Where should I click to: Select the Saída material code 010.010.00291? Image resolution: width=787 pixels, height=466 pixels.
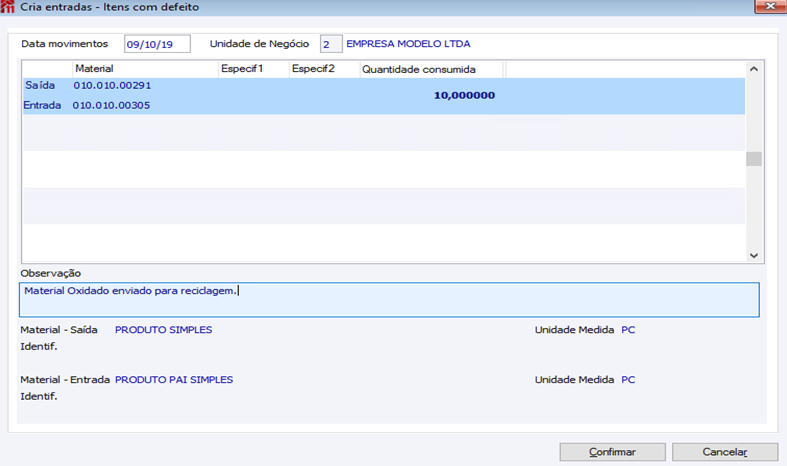[x=112, y=85]
